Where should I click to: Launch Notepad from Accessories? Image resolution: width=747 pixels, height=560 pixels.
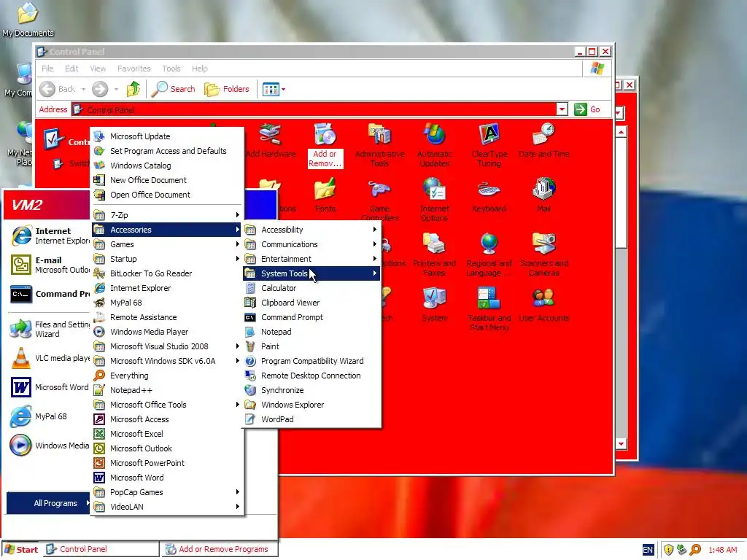tap(312, 332)
